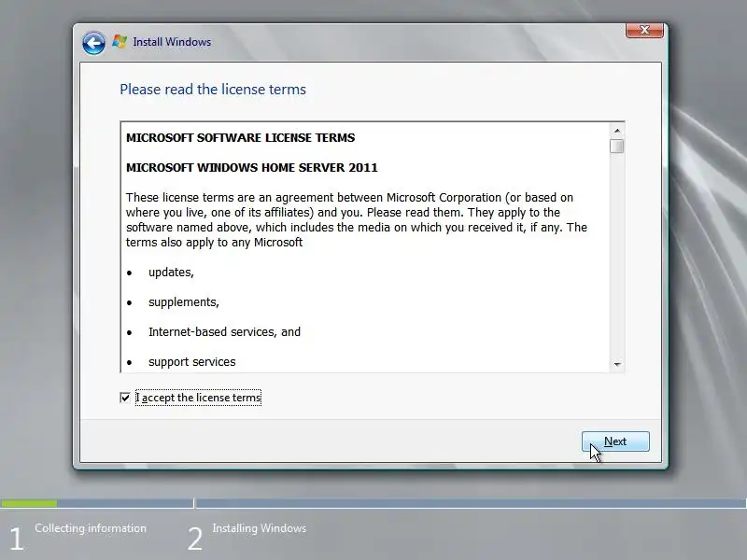Click the 'Install Windows' title text
This screenshot has width=747, height=560.
[172, 42]
